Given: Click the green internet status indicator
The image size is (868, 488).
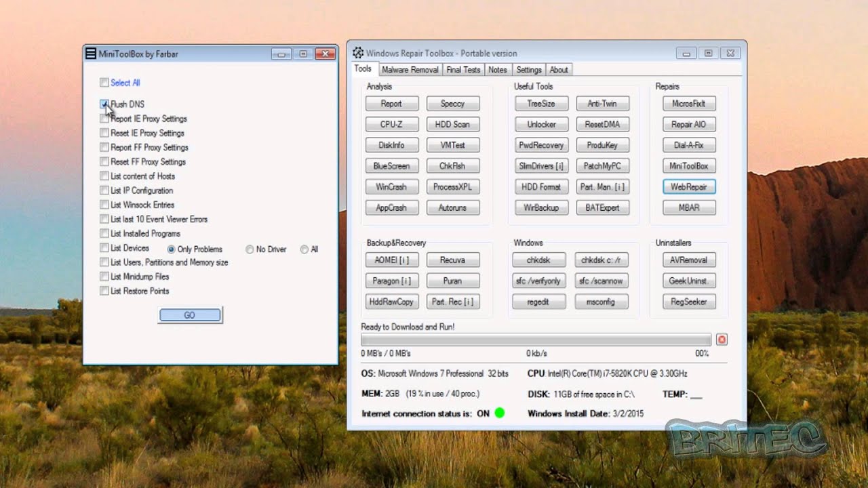Looking at the screenshot, I should (x=500, y=413).
